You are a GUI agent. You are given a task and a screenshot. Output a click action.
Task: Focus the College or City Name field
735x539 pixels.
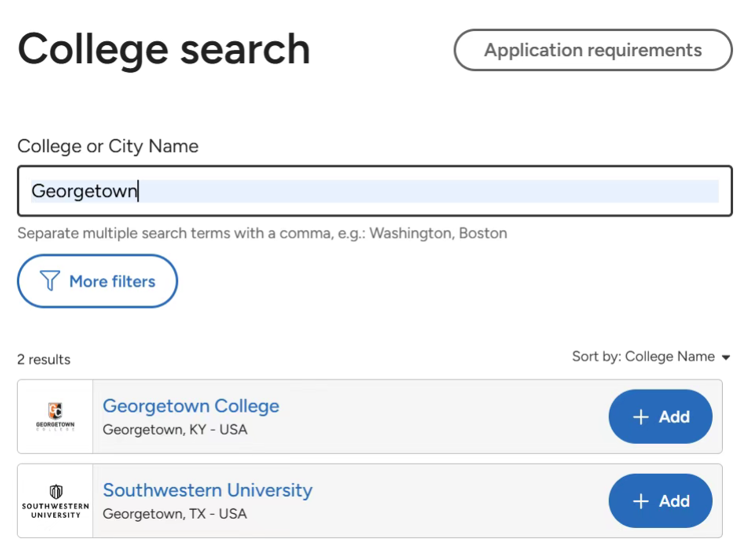pos(375,191)
